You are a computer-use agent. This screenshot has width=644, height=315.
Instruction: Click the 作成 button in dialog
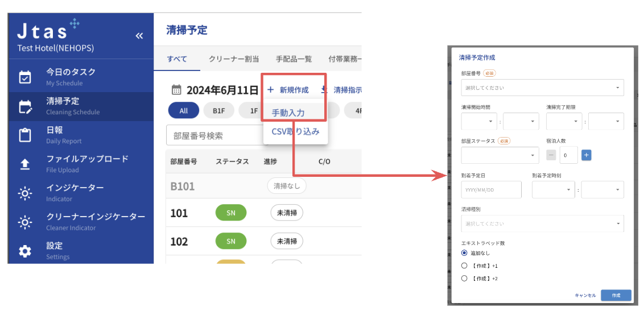coord(616,295)
